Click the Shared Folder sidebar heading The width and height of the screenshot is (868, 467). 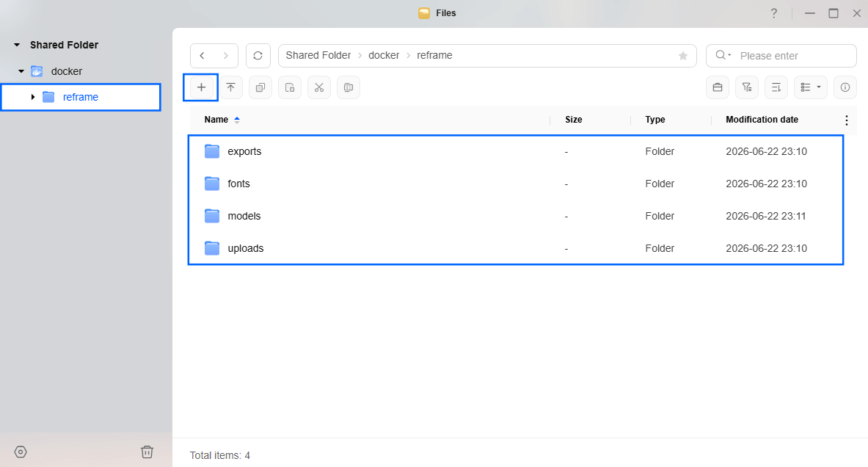(x=65, y=45)
